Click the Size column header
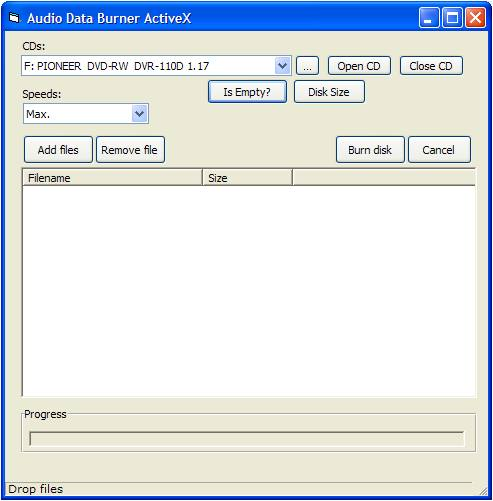 [x=247, y=178]
